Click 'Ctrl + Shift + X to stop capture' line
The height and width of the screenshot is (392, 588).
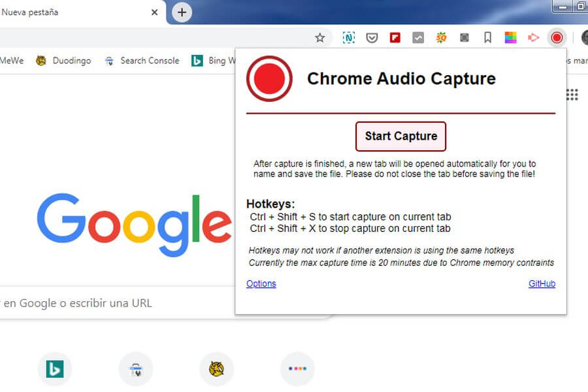[350, 229]
